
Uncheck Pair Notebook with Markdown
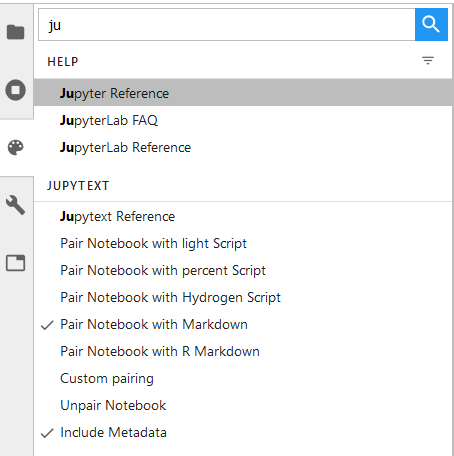pos(243,324)
